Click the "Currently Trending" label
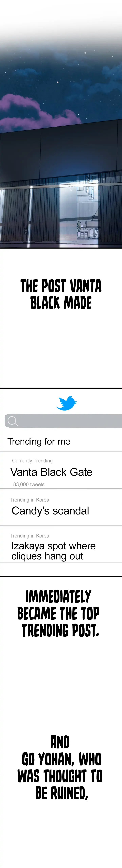 point(32,461)
